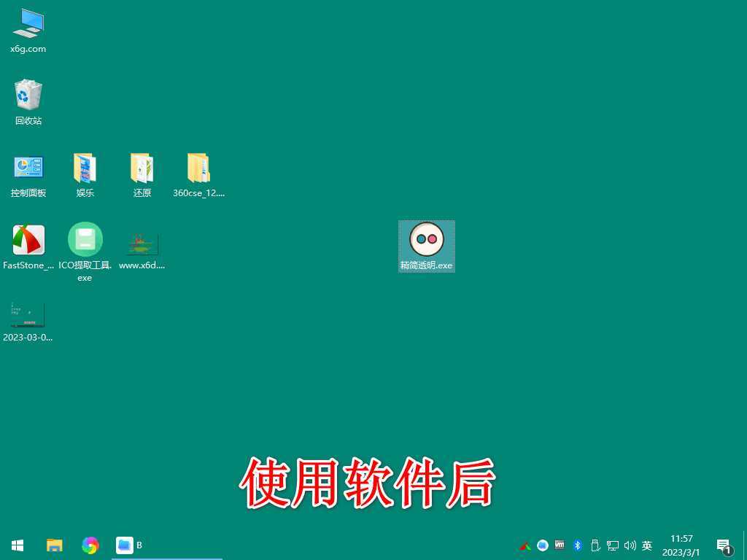Viewport: 747px width, 560px height.
Task: Open the Start menu
Action: (17, 545)
